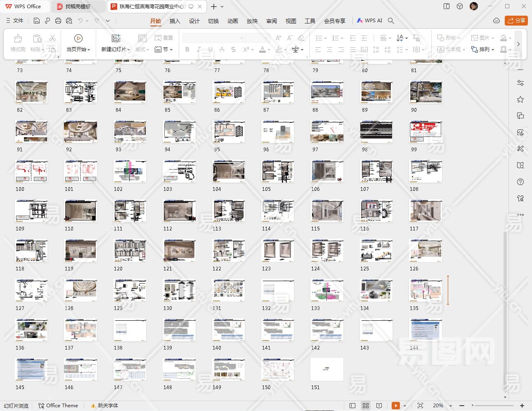Open the 插入 (Insert) ribbon tab
Viewport: 532px width, 411px height.
tap(175, 21)
